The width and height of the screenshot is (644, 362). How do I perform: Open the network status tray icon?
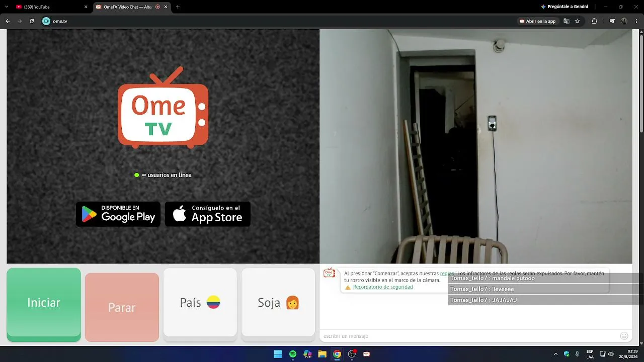pyautogui.click(x=602, y=354)
